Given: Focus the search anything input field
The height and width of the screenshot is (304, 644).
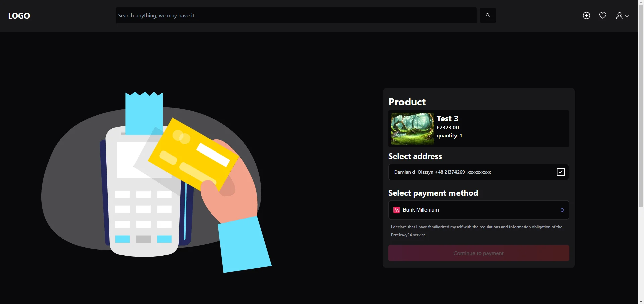Looking at the screenshot, I should [x=296, y=15].
